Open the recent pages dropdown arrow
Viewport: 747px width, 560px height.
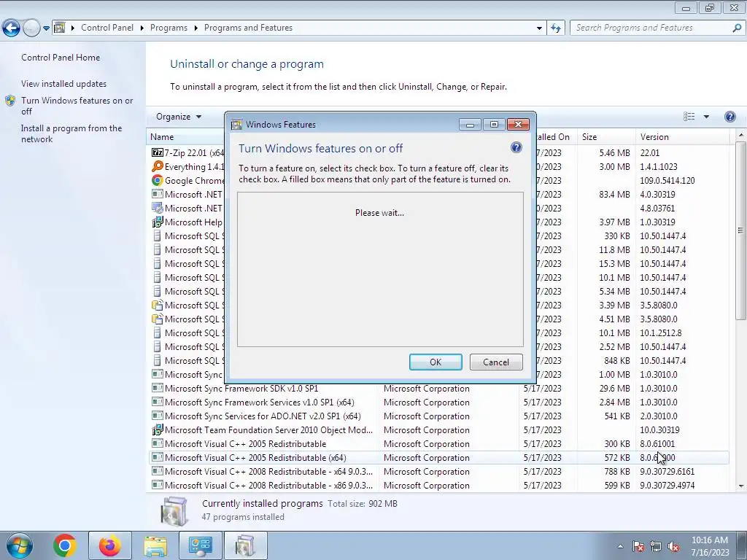(x=46, y=28)
